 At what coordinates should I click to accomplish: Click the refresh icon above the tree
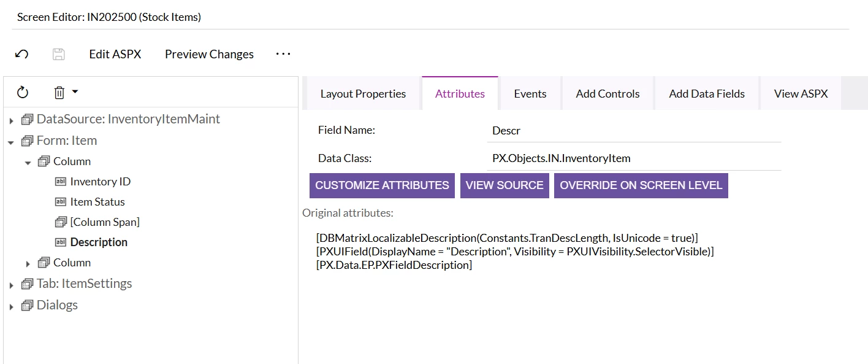click(23, 93)
